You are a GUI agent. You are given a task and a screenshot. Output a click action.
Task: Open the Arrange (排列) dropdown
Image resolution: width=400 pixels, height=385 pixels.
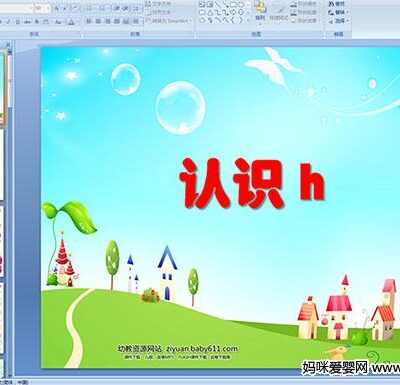point(260,13)
